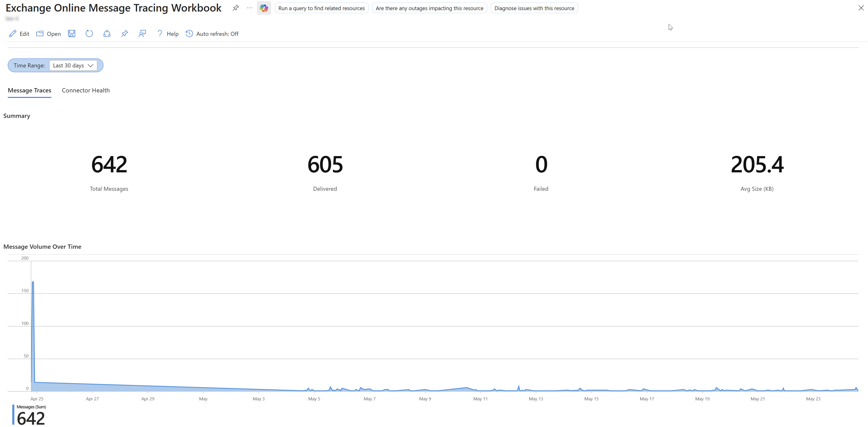The width and height of the screenshot is (868, 427).
Task: Click the 0 Failed value
Action: tap(541, 165)
